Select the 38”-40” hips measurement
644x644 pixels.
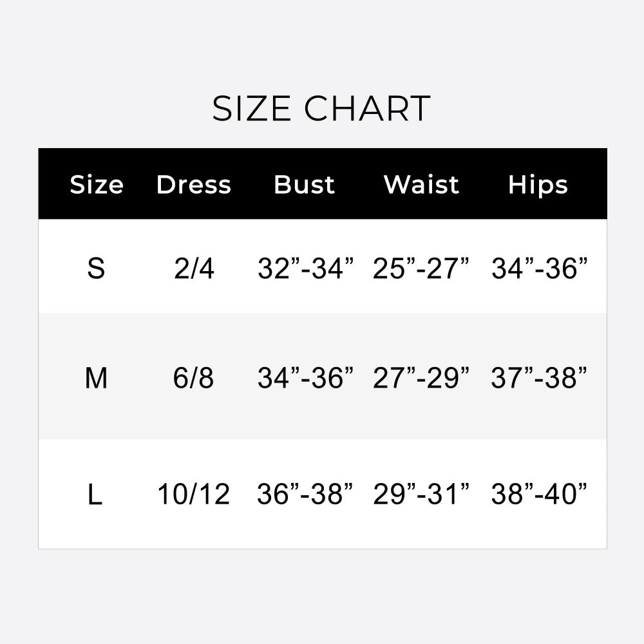click(539, 495)
